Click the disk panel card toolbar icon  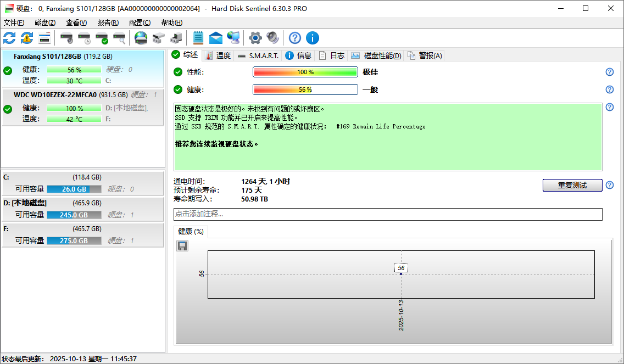[44, 38]
